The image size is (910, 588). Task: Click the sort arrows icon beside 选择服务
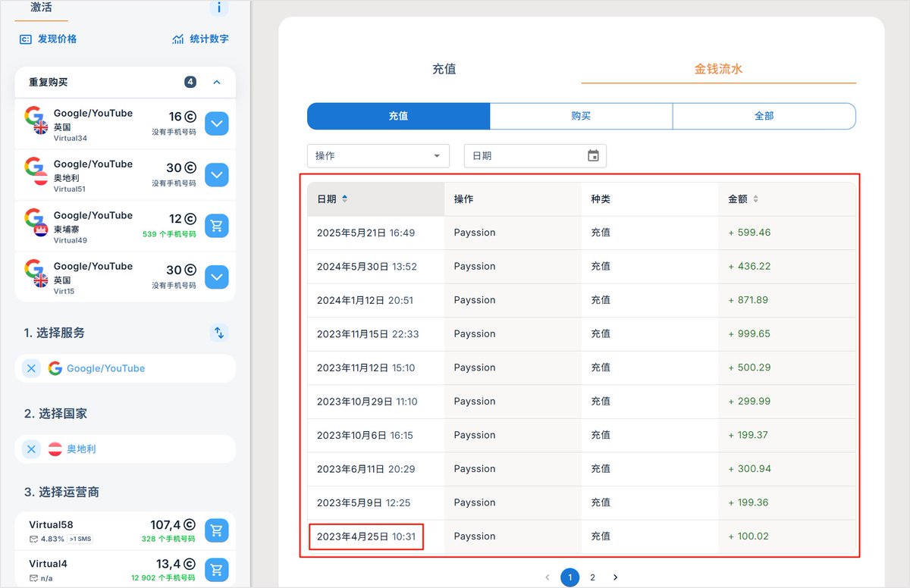click(x=219, y=333)
